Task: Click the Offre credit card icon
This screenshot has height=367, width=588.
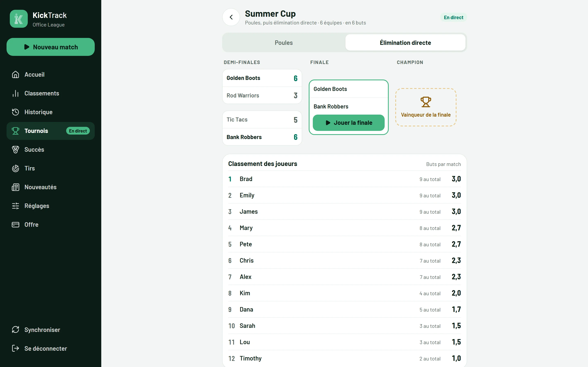Action: tap(16, 224)
